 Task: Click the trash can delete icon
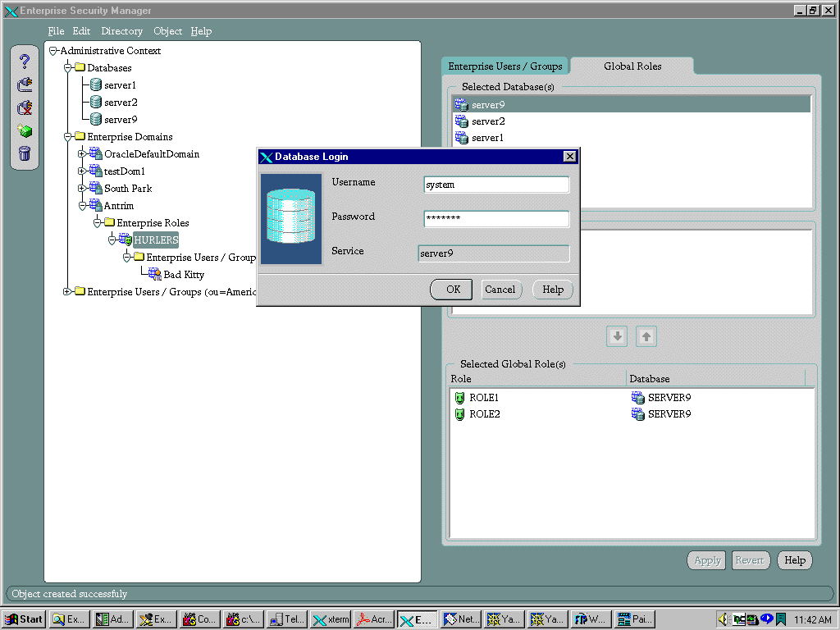[x=25, y=153]
